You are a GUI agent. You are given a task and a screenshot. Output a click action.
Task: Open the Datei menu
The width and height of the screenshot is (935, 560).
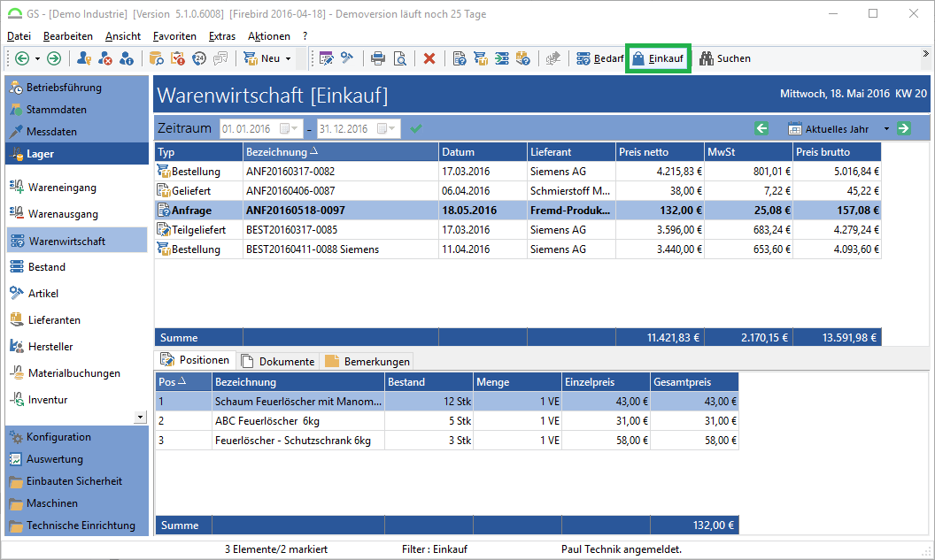click(19, 36)
